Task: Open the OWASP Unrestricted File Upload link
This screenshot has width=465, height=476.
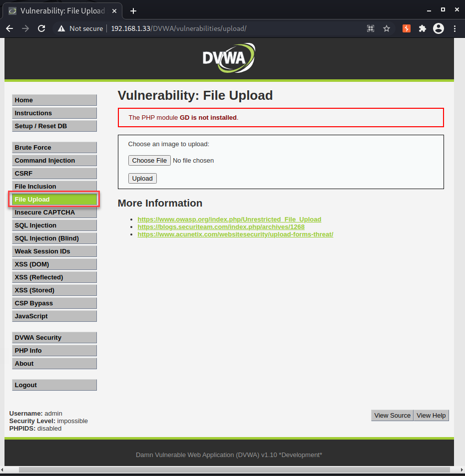Action: pos(229,219)
